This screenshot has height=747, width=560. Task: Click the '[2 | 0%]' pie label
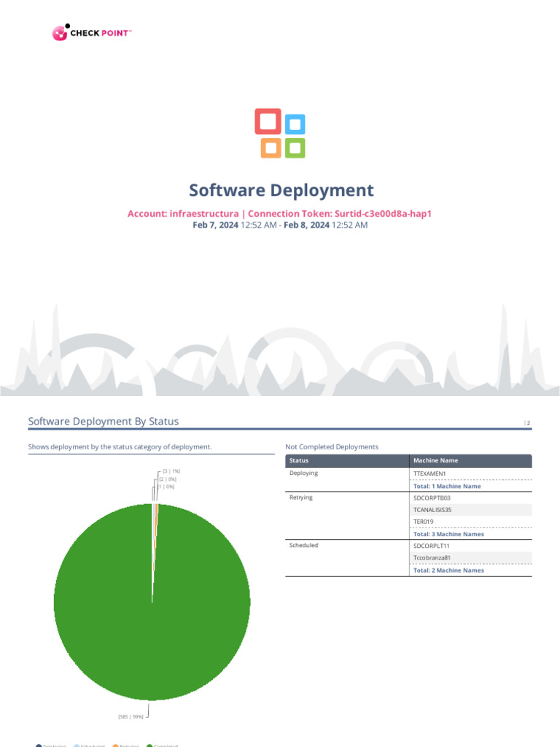tap(168, 479)
